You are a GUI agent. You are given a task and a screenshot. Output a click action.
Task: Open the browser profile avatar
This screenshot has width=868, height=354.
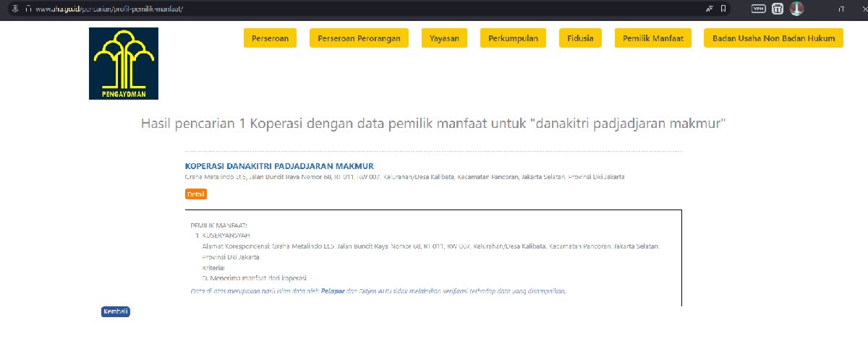coord(796,9)
